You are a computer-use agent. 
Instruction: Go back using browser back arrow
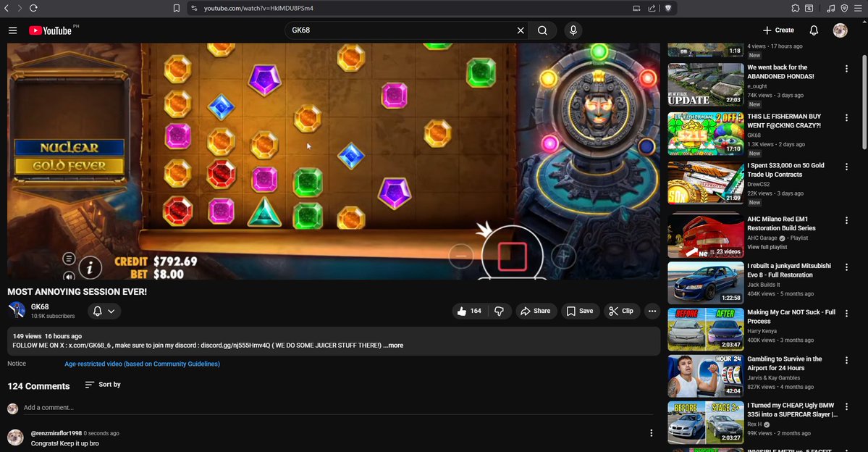tap(7, 8)
